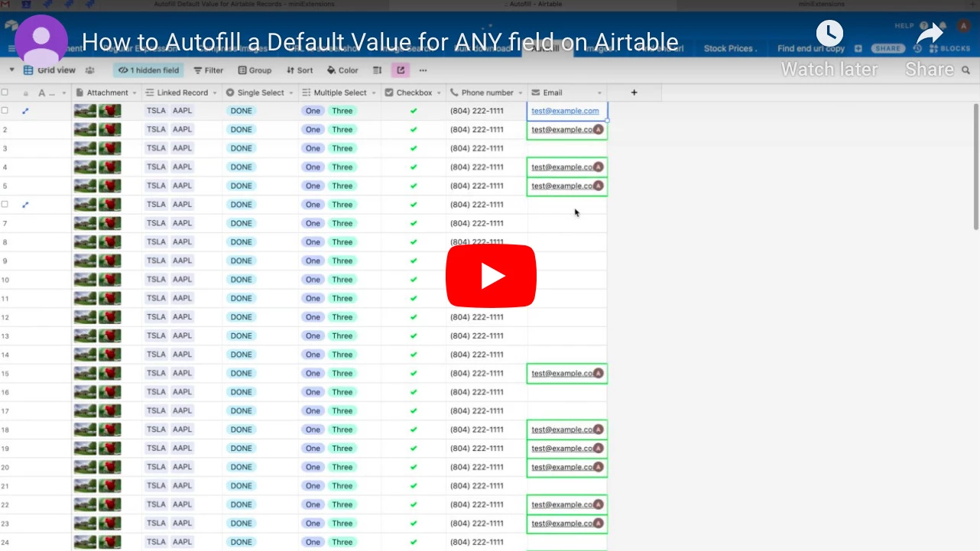Screen dimensions: 980x551
Task: Play the YouTube video
Action: (x=491, y=276)
